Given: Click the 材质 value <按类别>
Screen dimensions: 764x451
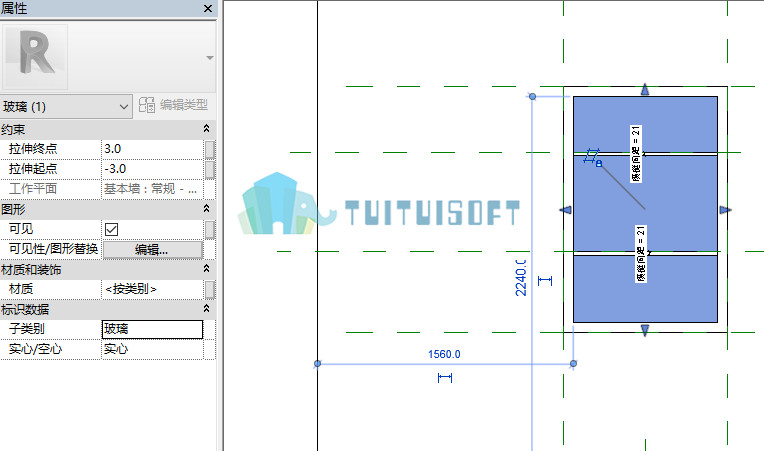Looking at the screenshot, I should click(152, 289).
